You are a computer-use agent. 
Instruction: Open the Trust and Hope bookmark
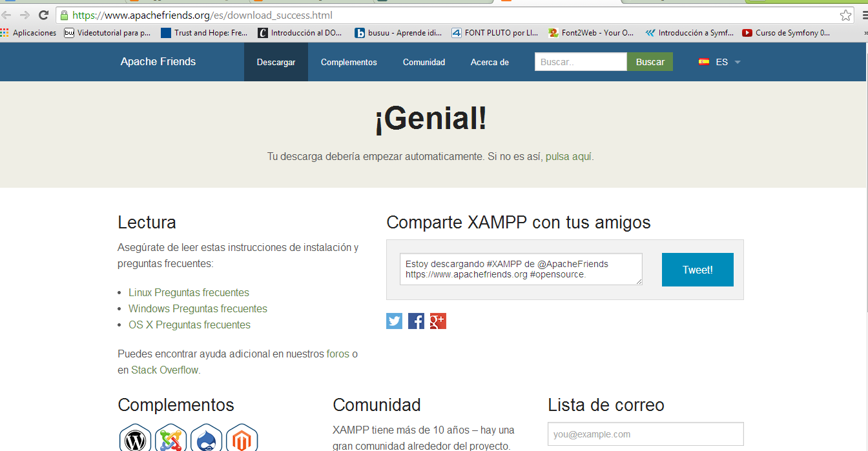[205, 32]
